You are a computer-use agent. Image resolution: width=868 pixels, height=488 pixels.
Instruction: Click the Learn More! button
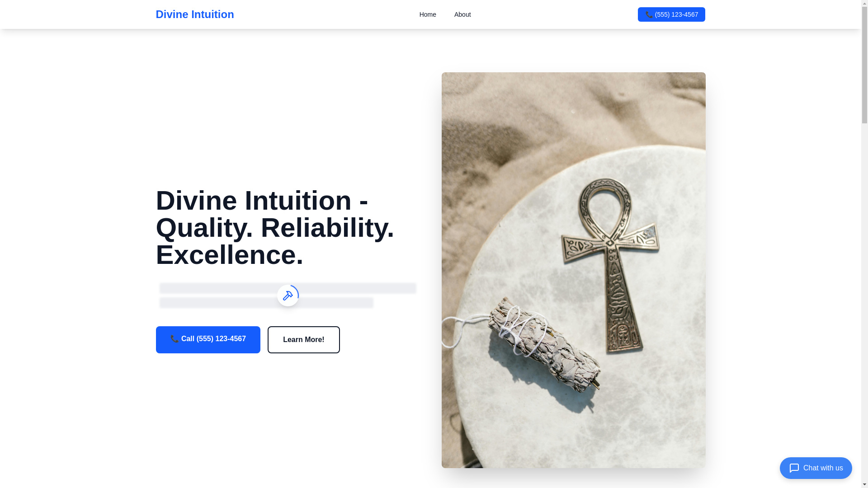304,340
